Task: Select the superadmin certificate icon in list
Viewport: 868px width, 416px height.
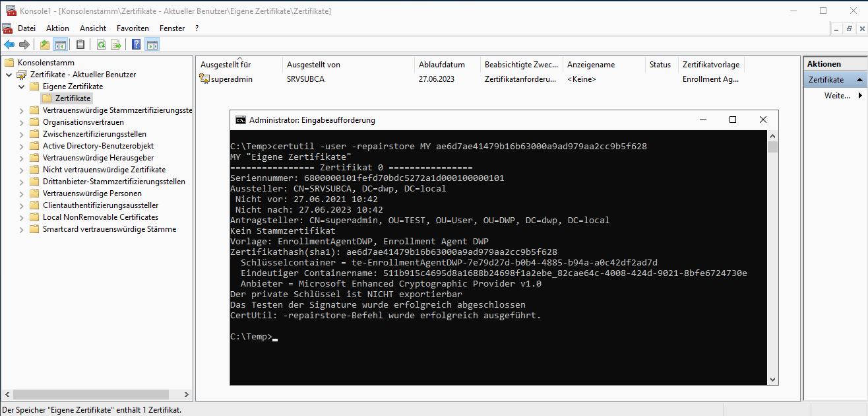Action: tap(204, 79)
